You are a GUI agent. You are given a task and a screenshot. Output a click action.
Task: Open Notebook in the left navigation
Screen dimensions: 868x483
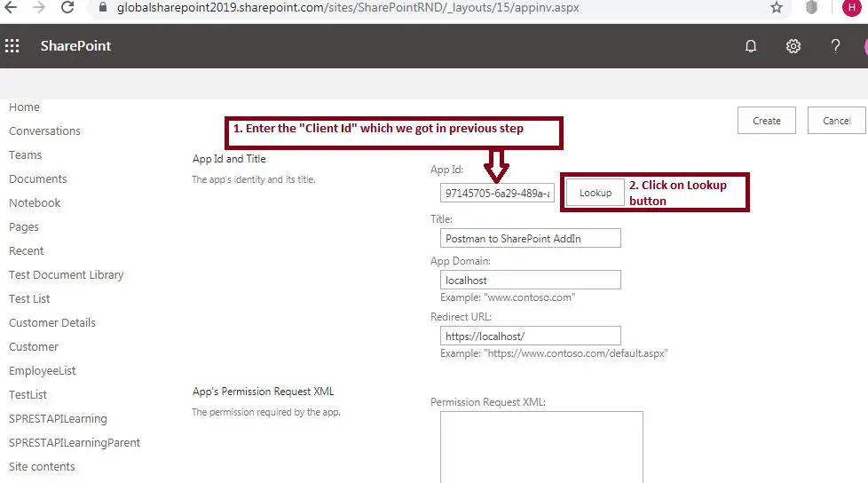tap(35, 202)
